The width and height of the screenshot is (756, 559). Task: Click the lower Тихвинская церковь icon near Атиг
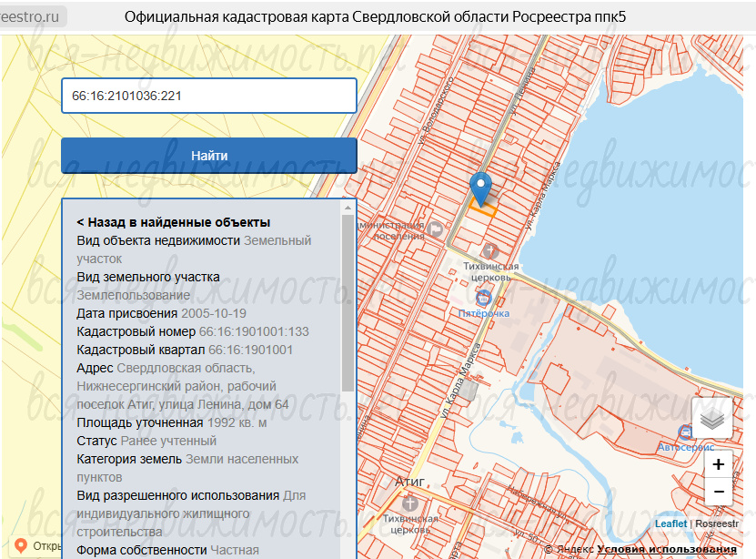coord(409,503)
